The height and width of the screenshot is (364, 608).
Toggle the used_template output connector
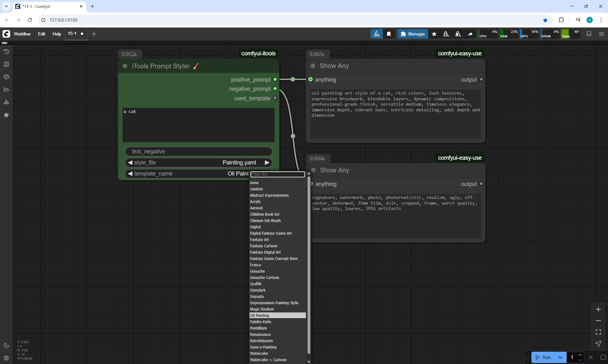(275, 98)
